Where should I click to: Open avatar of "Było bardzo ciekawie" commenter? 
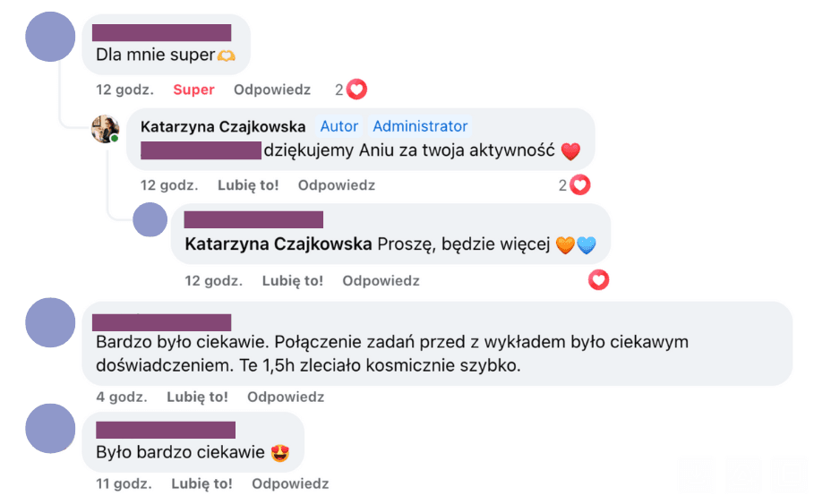50,428
